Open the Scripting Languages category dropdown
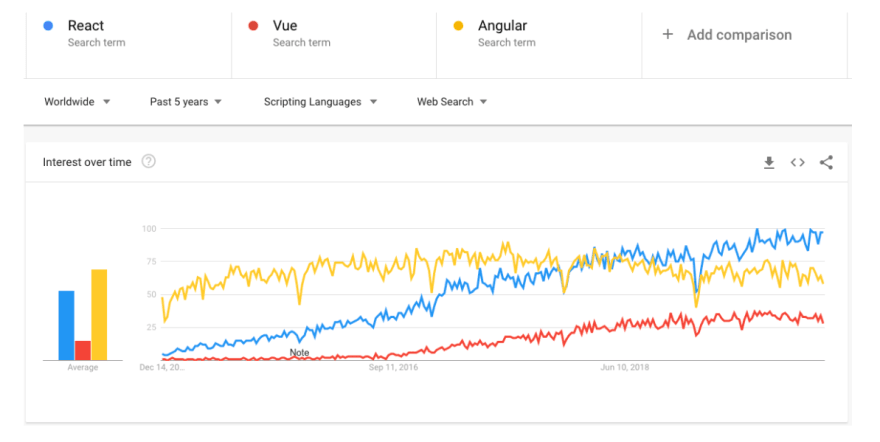Image resolution: width=880 pixels, height=442 pixels. [320, 102]
